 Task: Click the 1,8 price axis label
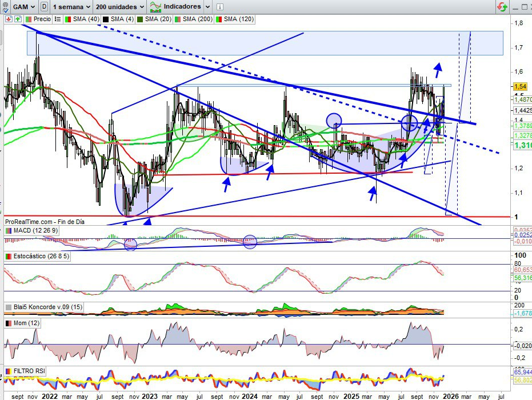518,23
